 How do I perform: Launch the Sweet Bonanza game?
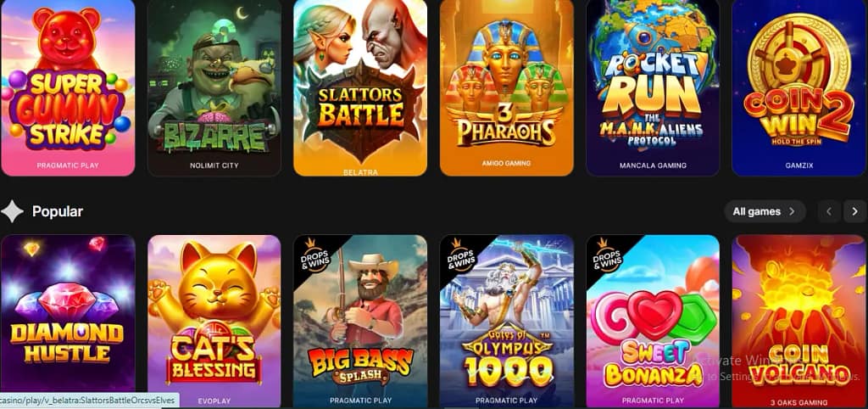point(653,322)
